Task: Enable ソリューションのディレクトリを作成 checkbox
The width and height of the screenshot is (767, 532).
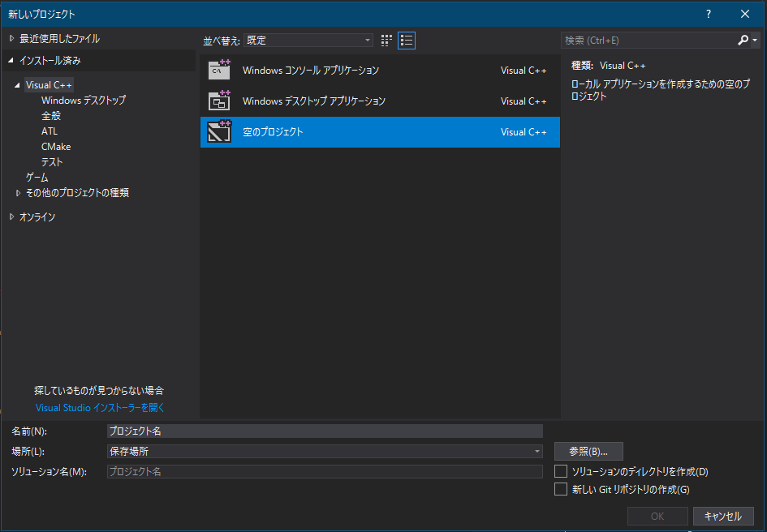Action: click(x=561, y=471)
